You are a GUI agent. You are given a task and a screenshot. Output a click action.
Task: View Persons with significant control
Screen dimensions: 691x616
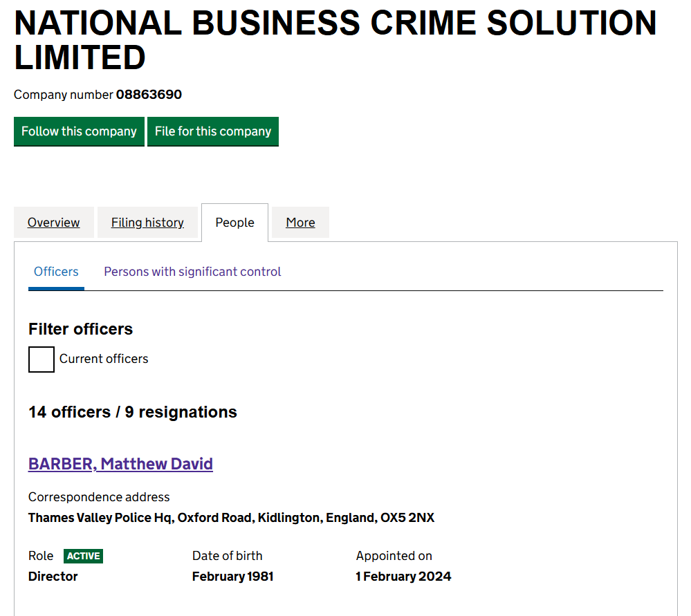point(192,272)
